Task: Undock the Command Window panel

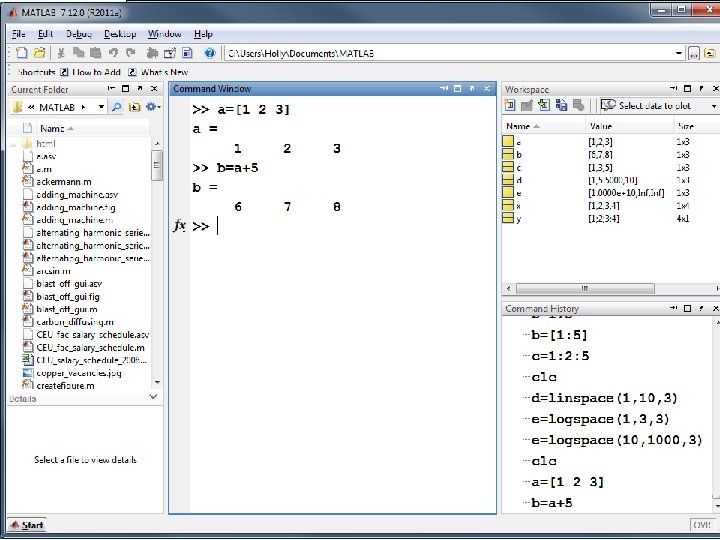Action: pyautogui.click(x=472, y=88)
